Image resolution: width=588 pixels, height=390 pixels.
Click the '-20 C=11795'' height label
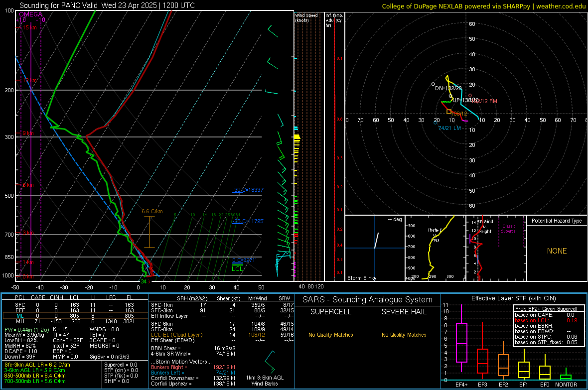click(248, 221)
